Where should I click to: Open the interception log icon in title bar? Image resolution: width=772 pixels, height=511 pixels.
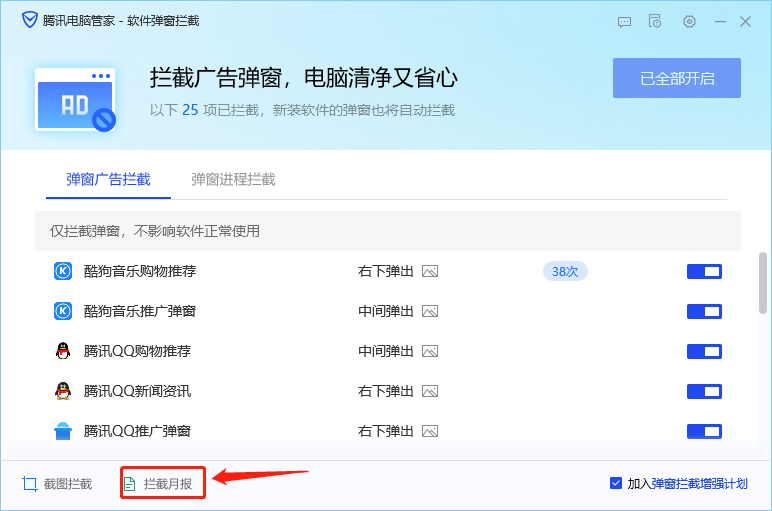point(654,21)
